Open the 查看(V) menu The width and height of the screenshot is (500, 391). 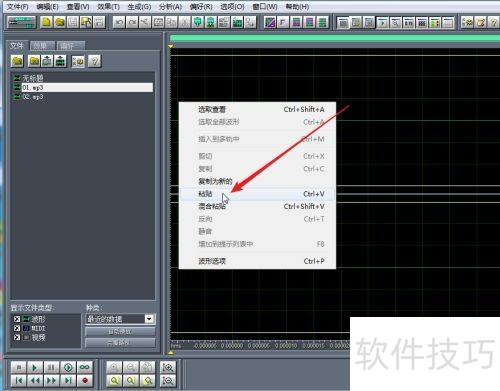coord(78,7)
